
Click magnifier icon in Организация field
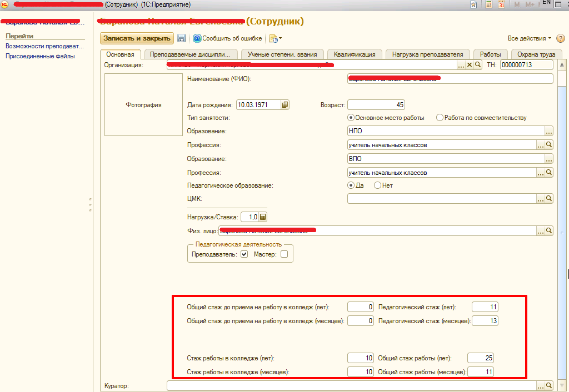(x=477, y=65)
